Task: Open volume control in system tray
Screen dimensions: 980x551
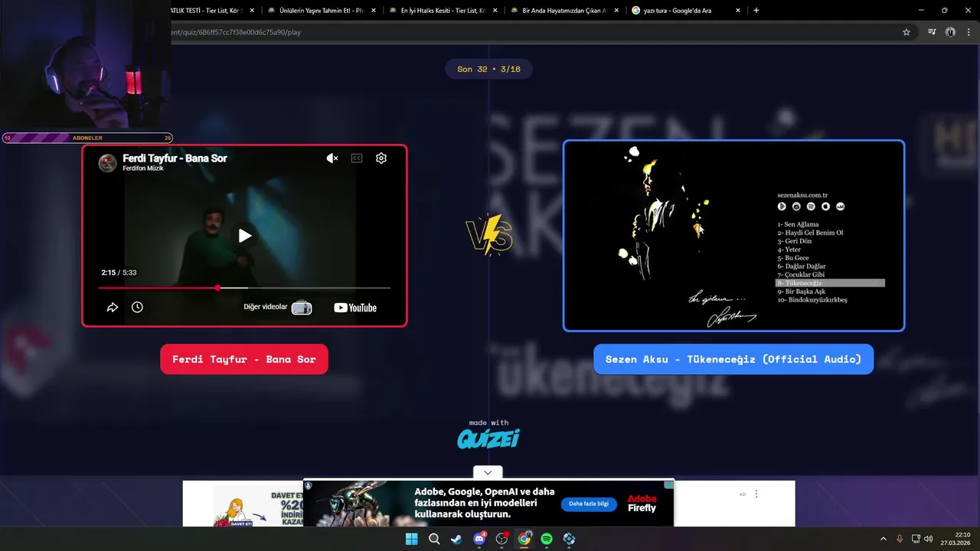Action: pos(929,539)
